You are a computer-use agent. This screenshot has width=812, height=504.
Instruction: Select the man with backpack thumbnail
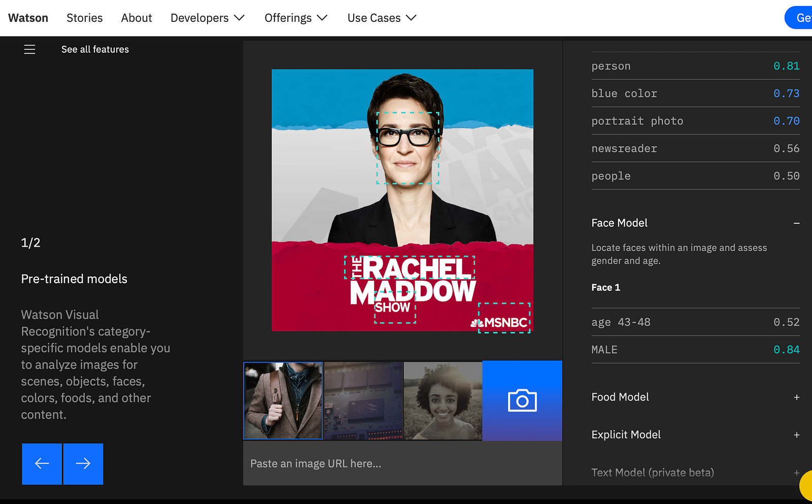[x=283, y=400]
